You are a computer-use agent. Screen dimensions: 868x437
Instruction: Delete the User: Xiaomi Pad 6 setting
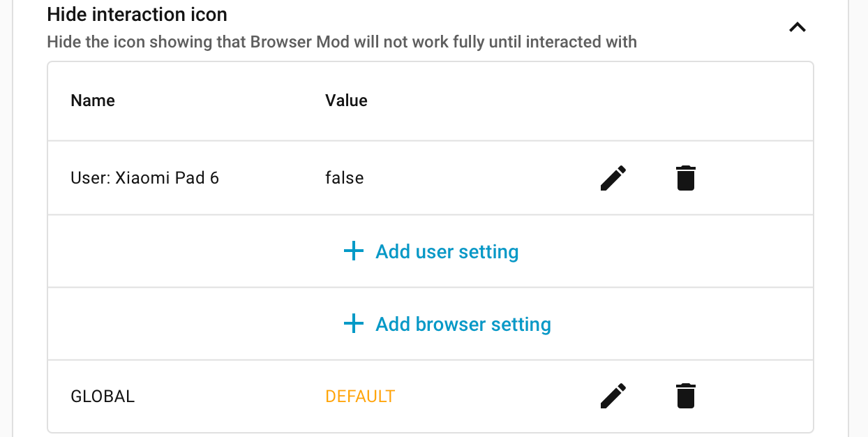click(686, 178)
